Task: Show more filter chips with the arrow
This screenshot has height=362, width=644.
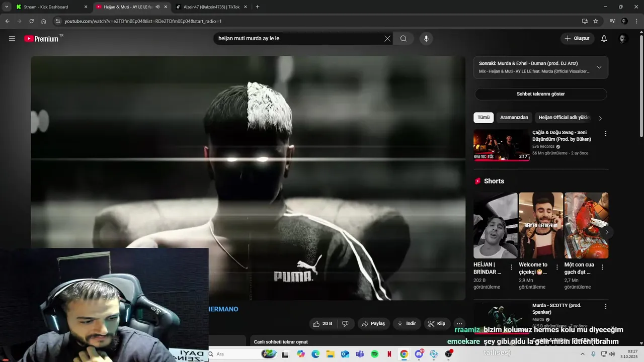Action: coord(600,118)
